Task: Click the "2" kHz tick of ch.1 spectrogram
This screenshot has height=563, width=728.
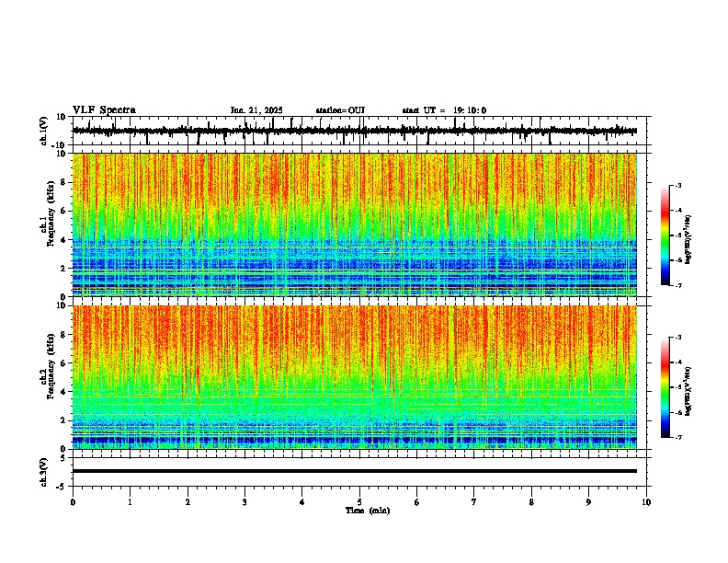Action: [x=64, y=269]
